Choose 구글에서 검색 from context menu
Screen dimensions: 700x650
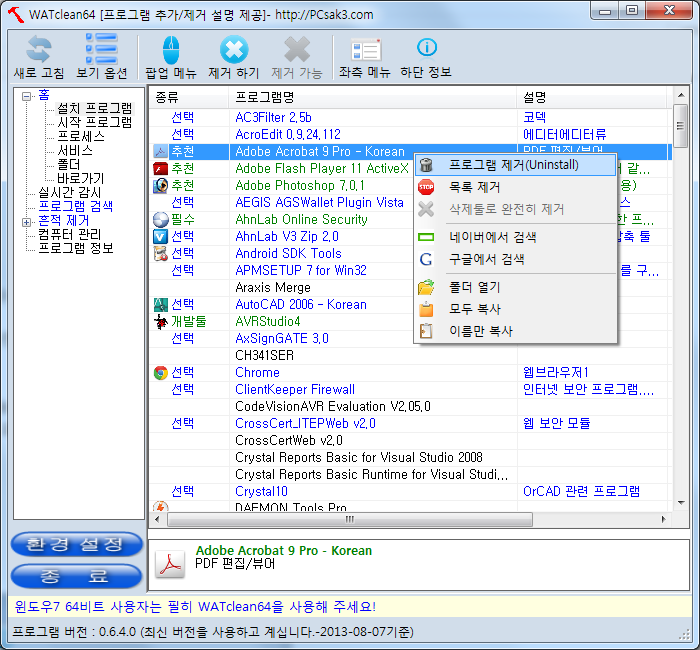[516, 259]
